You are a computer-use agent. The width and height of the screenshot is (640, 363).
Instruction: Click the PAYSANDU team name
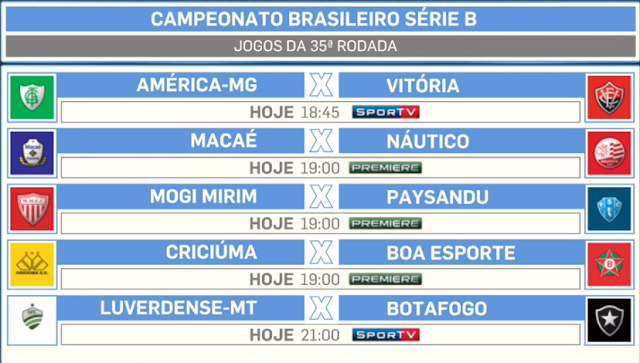pos(438,197)
